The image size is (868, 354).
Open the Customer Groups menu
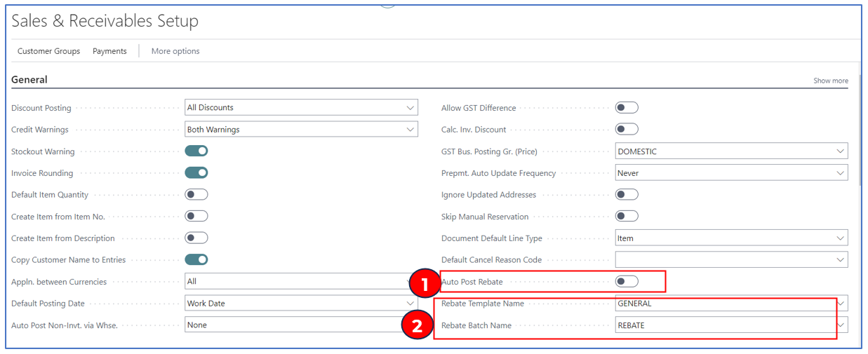(x=48, y=51)
